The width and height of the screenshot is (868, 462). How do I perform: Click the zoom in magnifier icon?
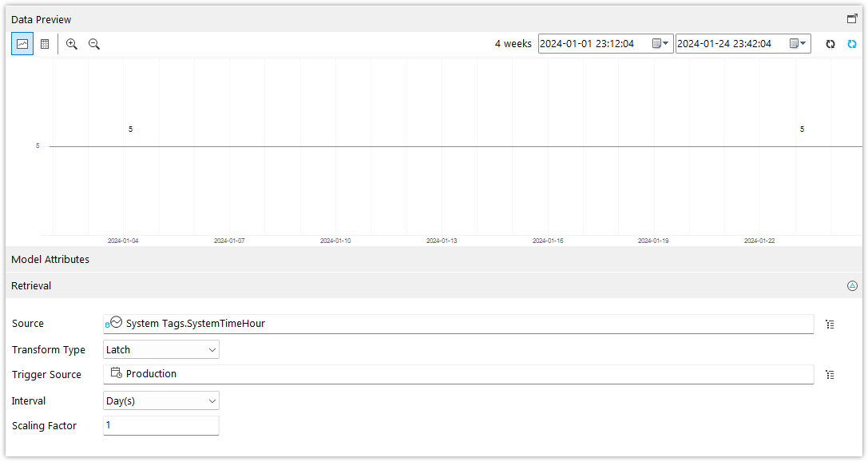pos(72,44)
